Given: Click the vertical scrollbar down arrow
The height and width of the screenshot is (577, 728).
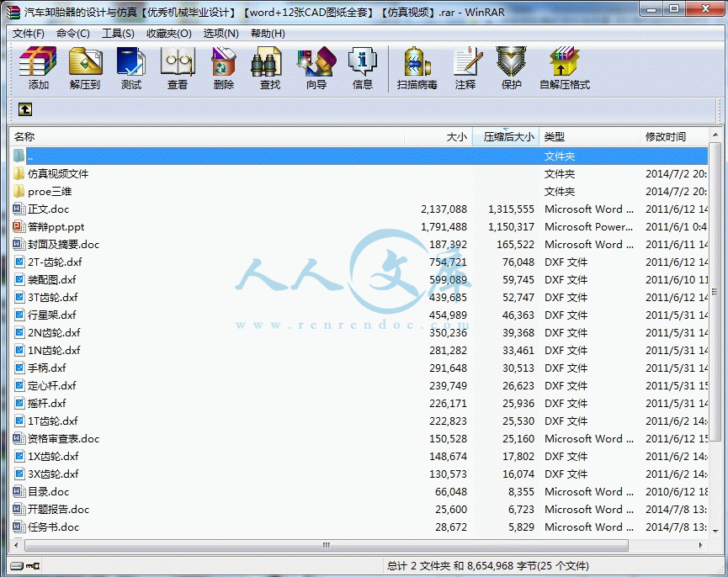Looking at the screenshot, I should point(715,531).
